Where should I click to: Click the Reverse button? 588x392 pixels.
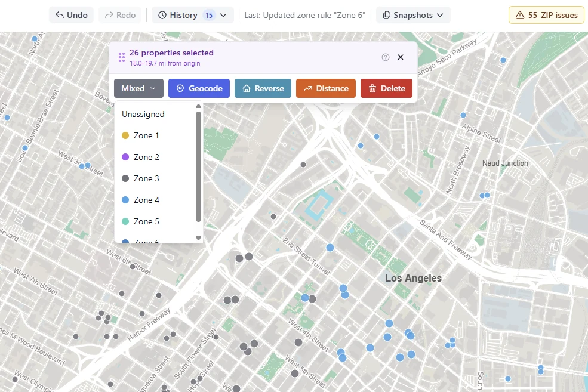(x=263, y=88)
